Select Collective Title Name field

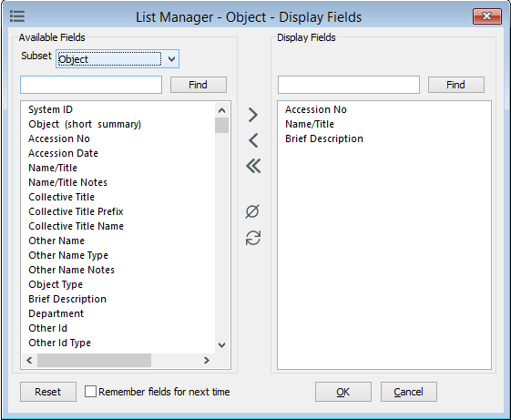pyautogui.click(x=76, y=226)
